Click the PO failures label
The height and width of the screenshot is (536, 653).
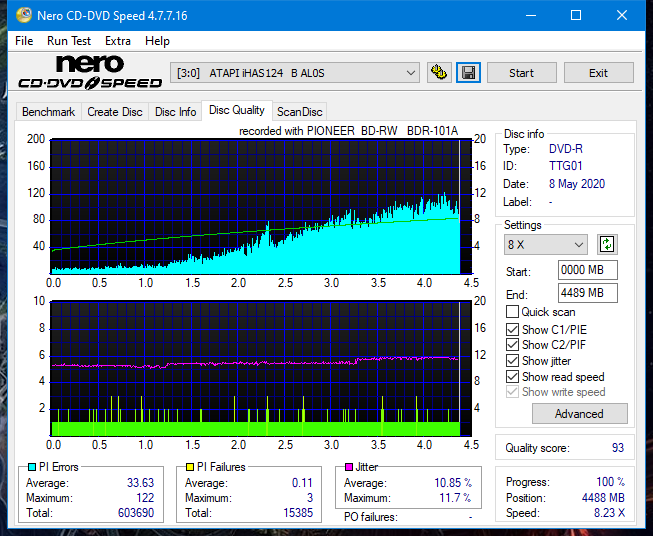371,517
